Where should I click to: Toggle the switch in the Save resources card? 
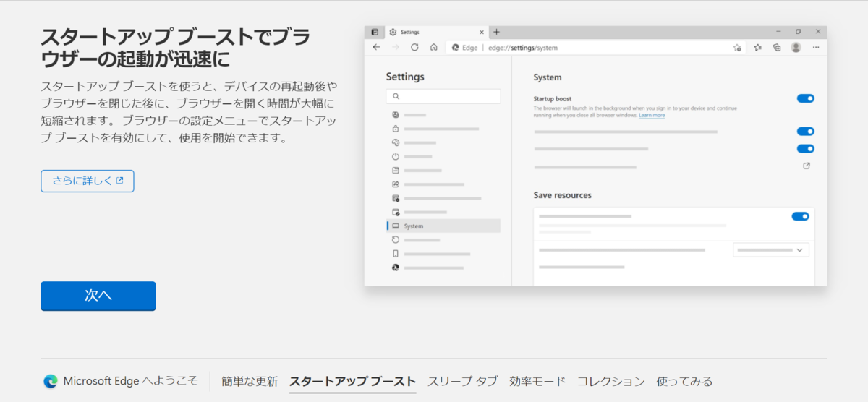tap(801, 216)
